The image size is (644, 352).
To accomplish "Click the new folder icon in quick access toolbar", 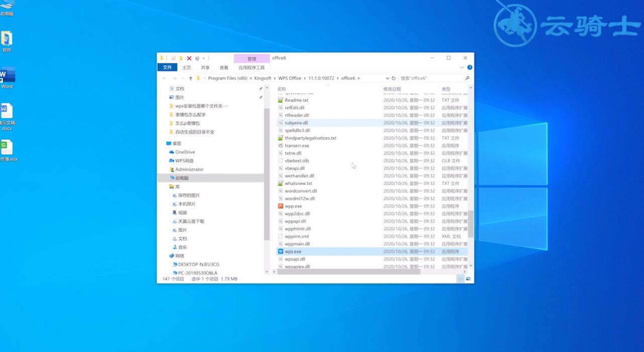I will click(181, 58).
